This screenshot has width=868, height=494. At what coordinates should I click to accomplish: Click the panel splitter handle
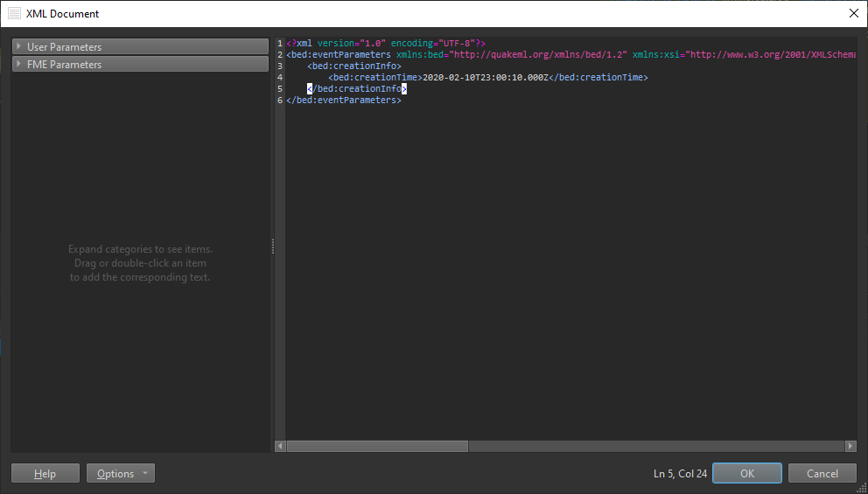[272, 247]
